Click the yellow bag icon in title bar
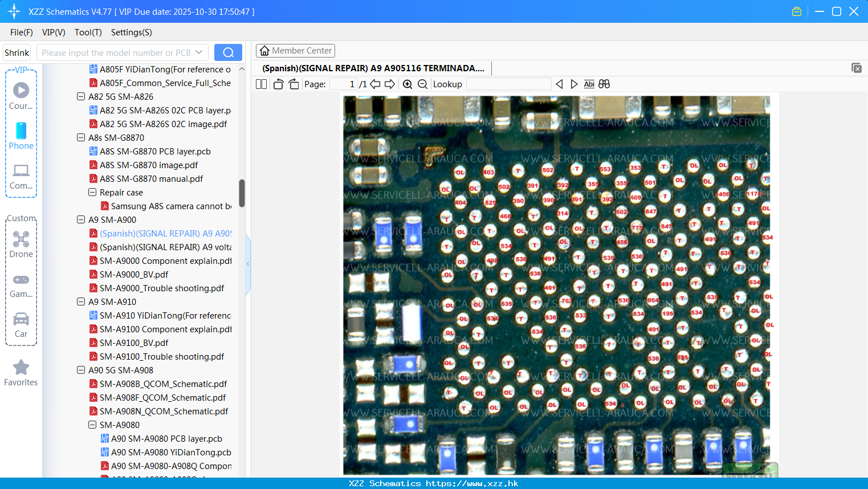Viewport: 868px width, 489px height. click(797, 11)
